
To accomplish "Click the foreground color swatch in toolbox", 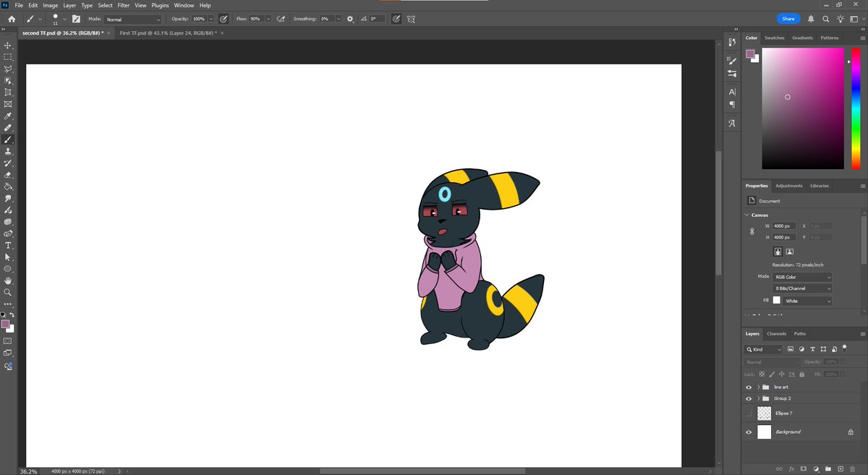I will pos(6,325).
